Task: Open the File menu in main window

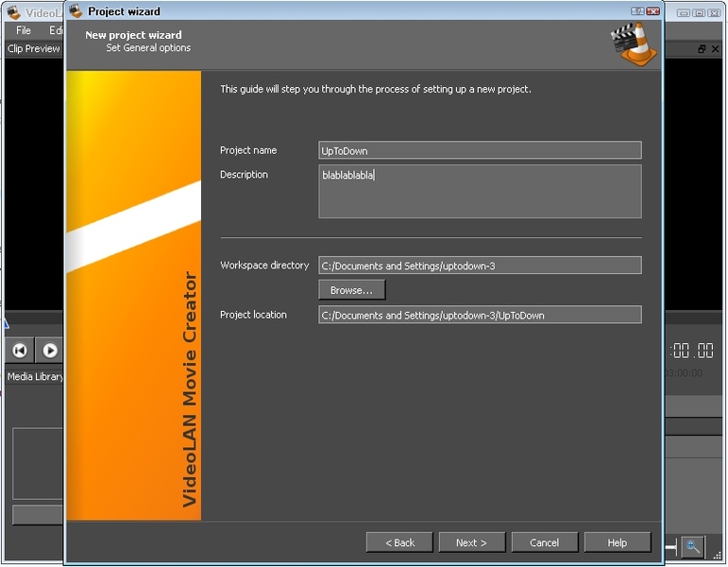Action: 24,30
